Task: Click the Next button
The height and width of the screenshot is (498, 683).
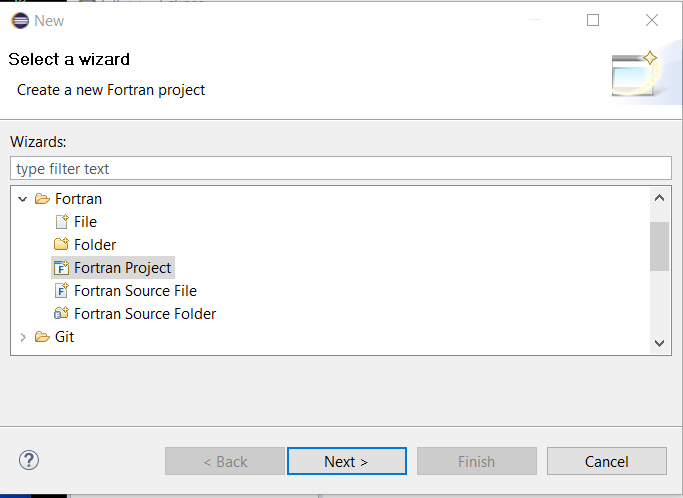Action: (347, 461)
